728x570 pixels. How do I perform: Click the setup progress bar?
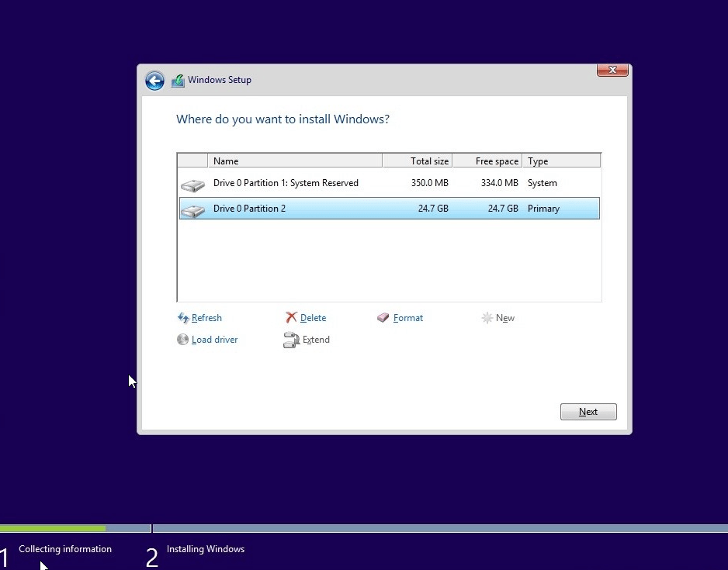point(364,528)
